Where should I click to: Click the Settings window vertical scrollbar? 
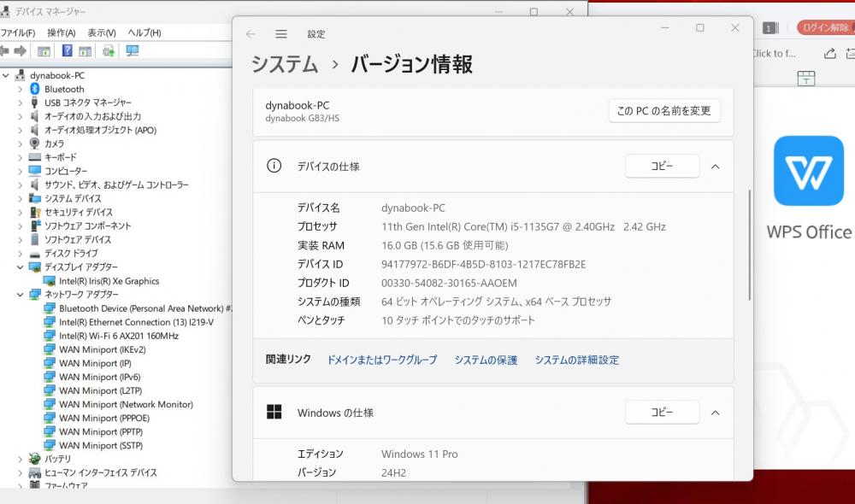[750, 244]
